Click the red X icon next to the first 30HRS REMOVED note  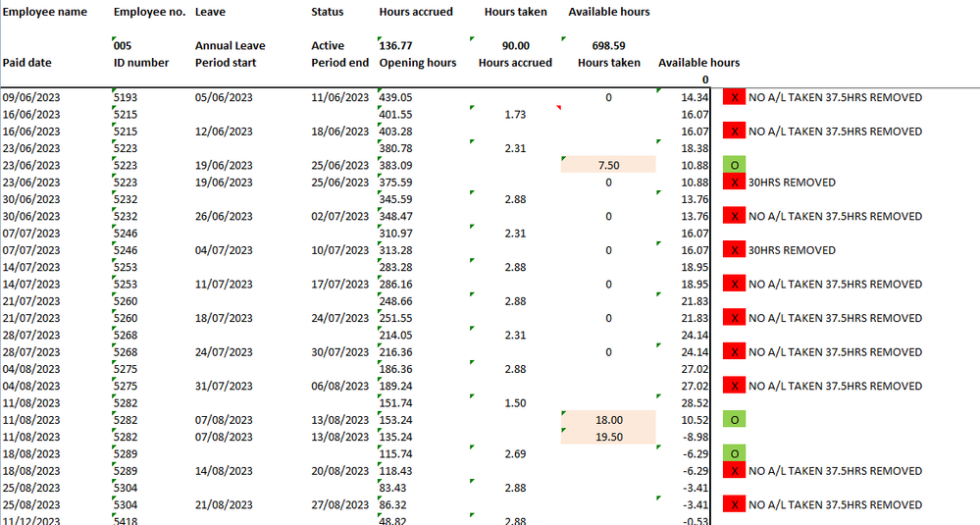tap(734, 182)
